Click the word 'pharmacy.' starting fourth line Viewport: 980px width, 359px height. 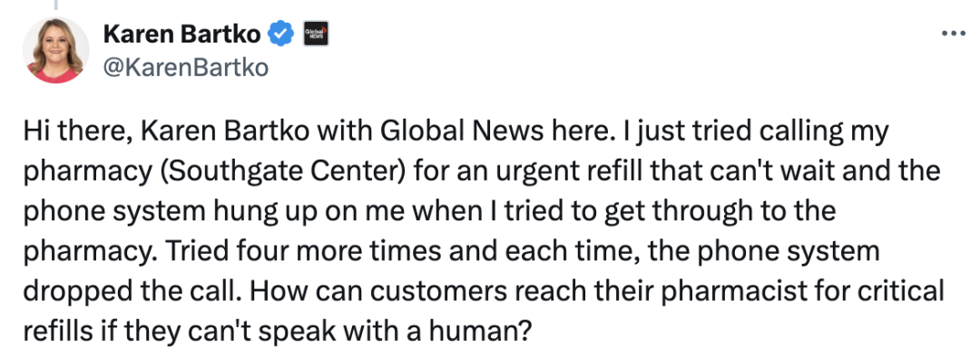(x=83, y=252)
